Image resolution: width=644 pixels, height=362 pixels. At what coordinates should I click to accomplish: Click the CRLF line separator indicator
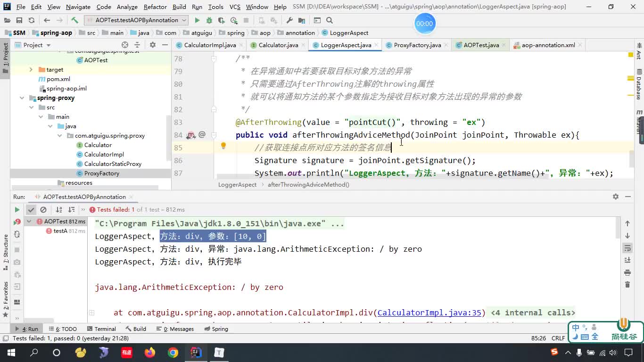(x=558, y=338)
